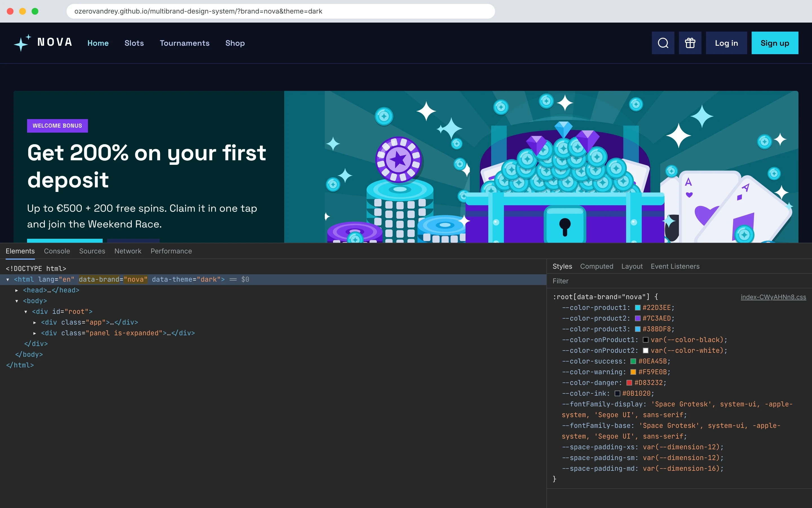812x508 pixels.
Task: Open the gift box bonuses icon
Action: [x=690, y=43]
